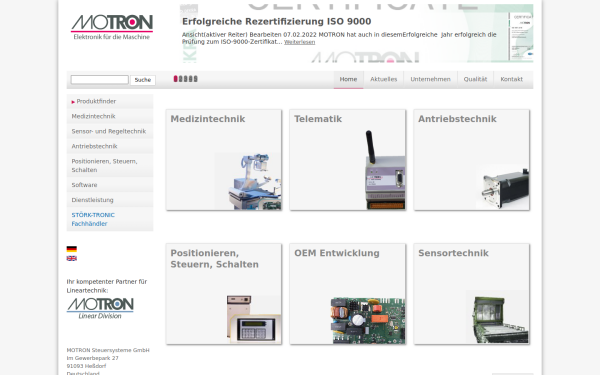Open Medizintechnik in the sidebar menu
600x375 pixels.
(x=110, y=116)
